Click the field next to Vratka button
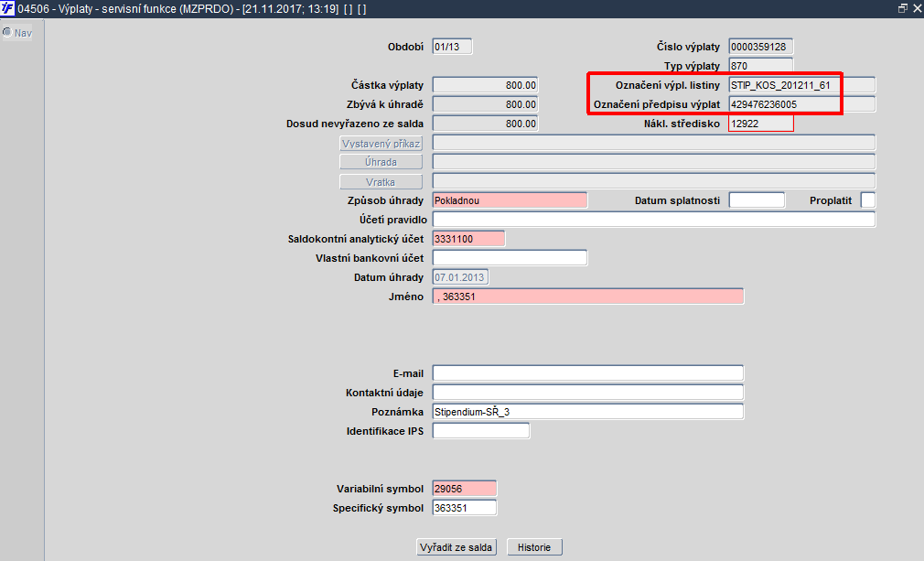924x561 pixels. pos(654,181)
